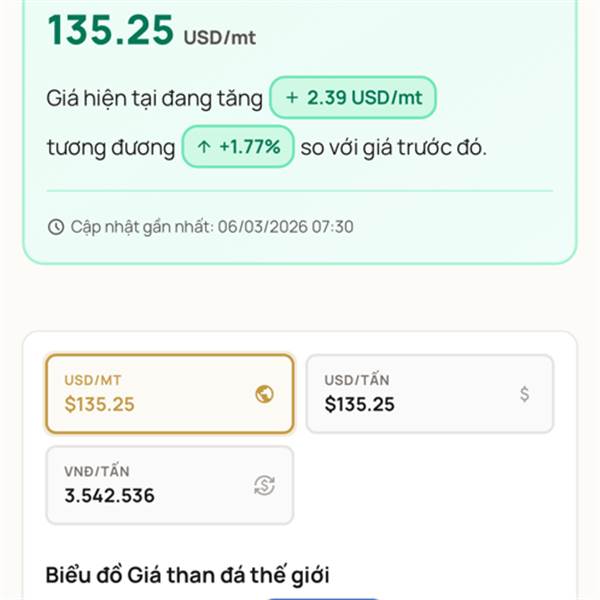Click the 2.39 USD/mt increase amount text

[364, 98]
